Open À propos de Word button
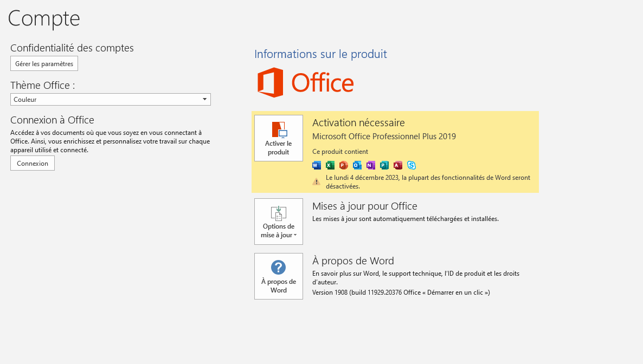 pyautogui.click(x=279, y=276)
